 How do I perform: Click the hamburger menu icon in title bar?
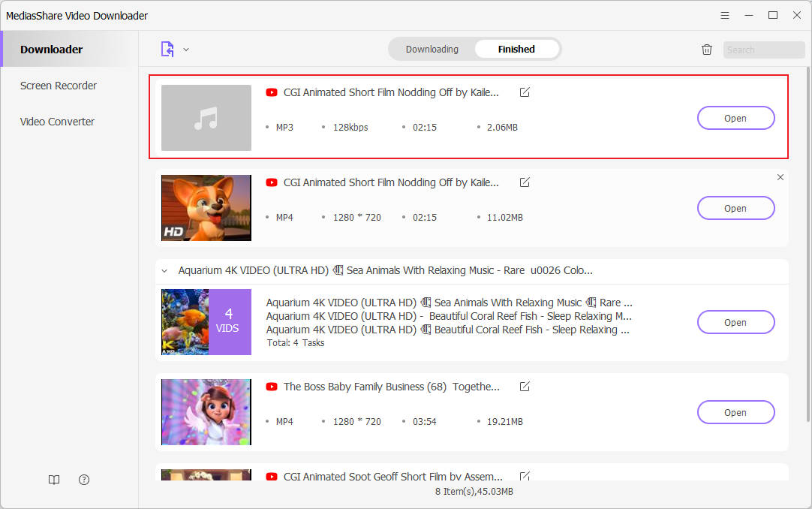[724, 14]
